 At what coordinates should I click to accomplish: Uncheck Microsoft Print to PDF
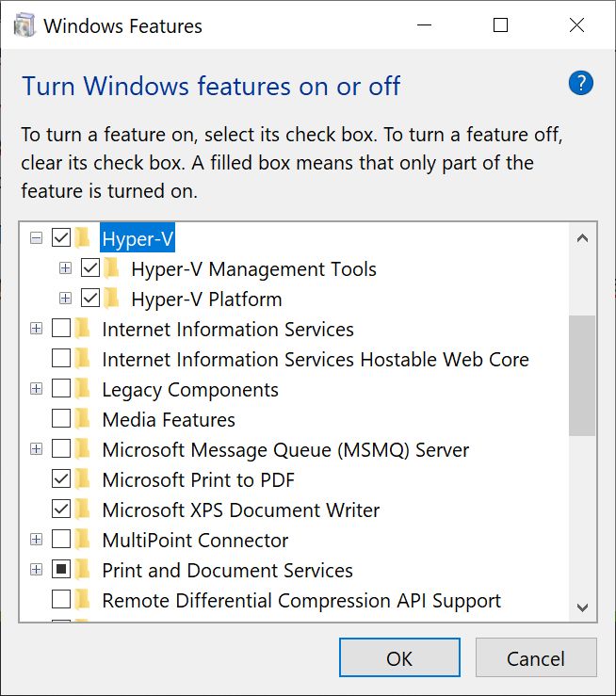[61, 479]
